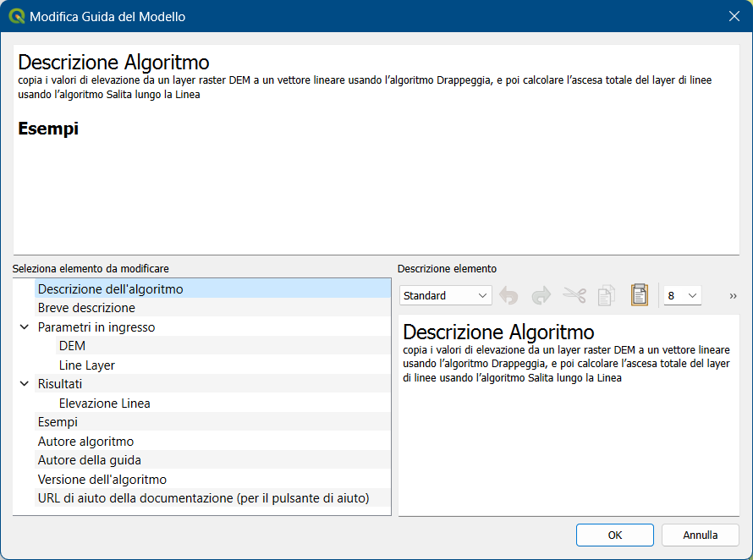Click the Cut scissors icon
Screen dimensions: 753x560
tap(574, 295)
